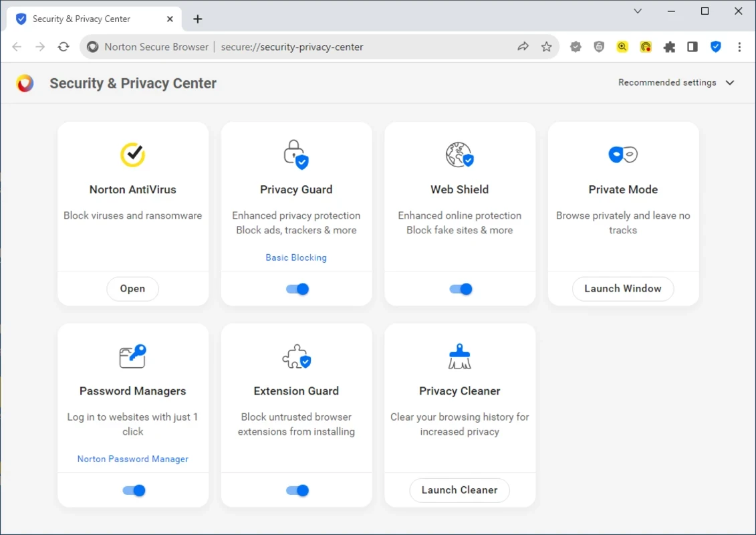Screen dimensions: 756x535
Task: Toggle the Password Managers switch
Action: pyautogui.click(x=134, y=490)
